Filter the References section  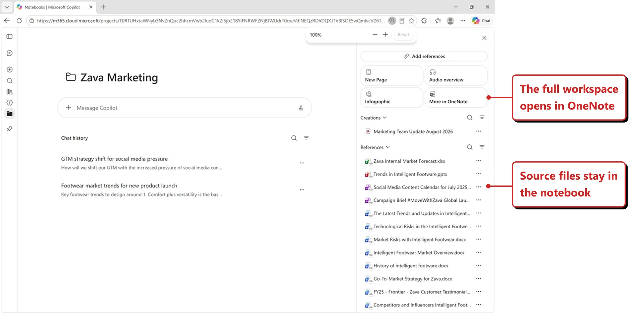tap(482, 147)
